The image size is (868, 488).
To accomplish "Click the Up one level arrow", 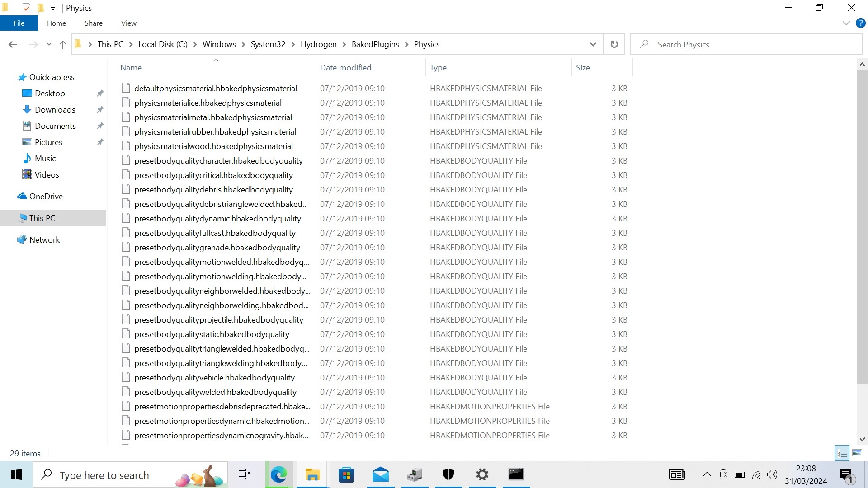I will (x=63, y=44).
